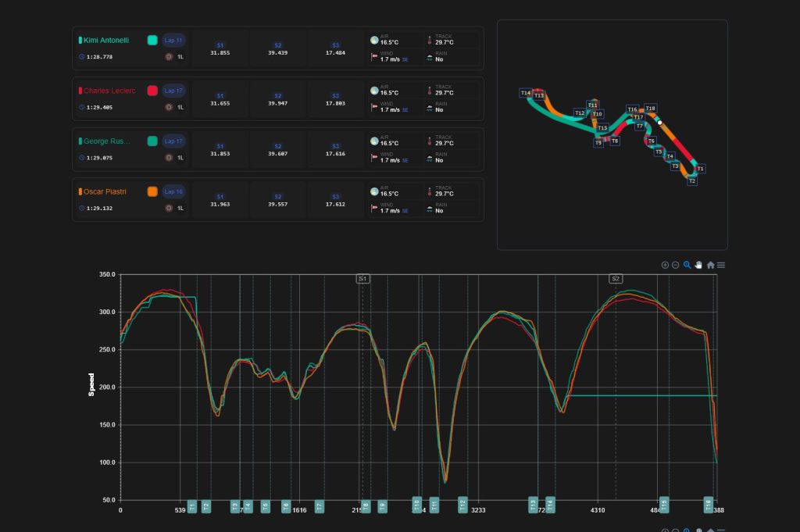Click the chart zoom-out minus icon
Image resolution: width=800 pixels, height=532 pixels.
[676, 266]
